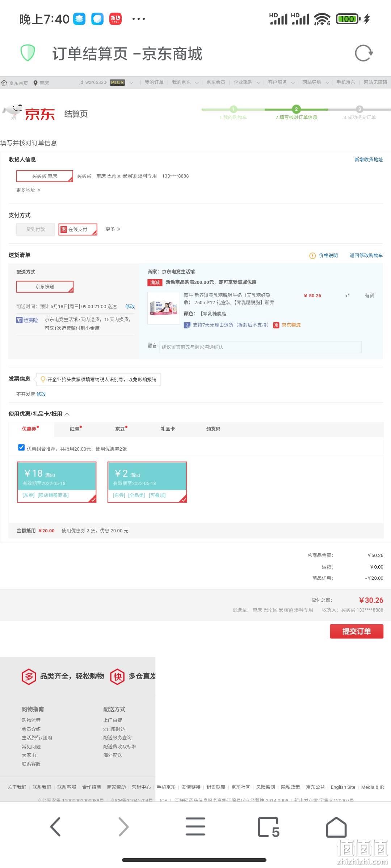391x868 pixels.
Task: Switch to the 礼品卡 tab
Action: pos(168,429)
